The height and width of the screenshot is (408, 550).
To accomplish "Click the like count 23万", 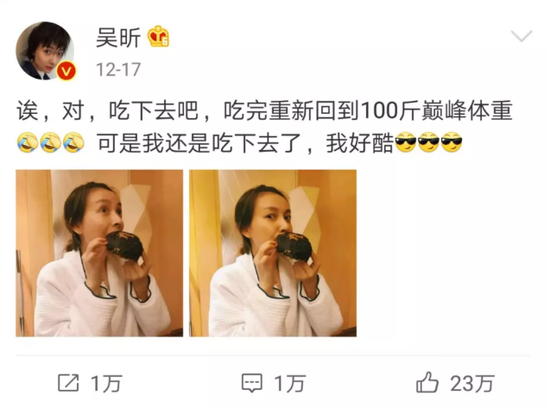I will click(472, 383).
